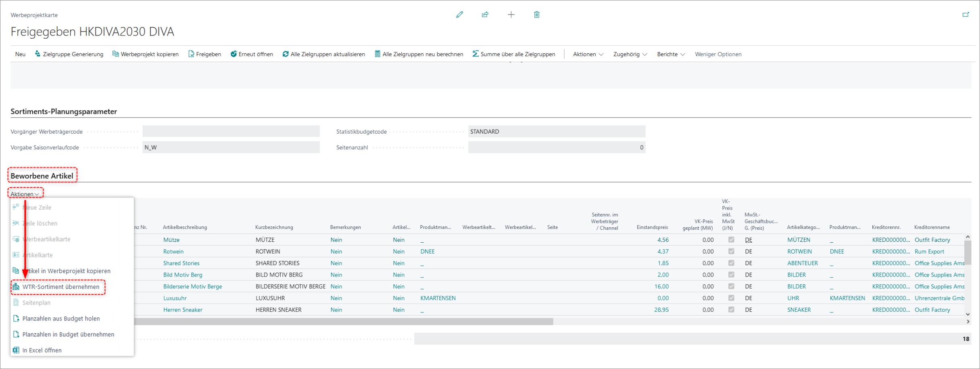Open card in new window icon
Image resolution: width=980 pixels, height=369 pixels.
(965, 15)
